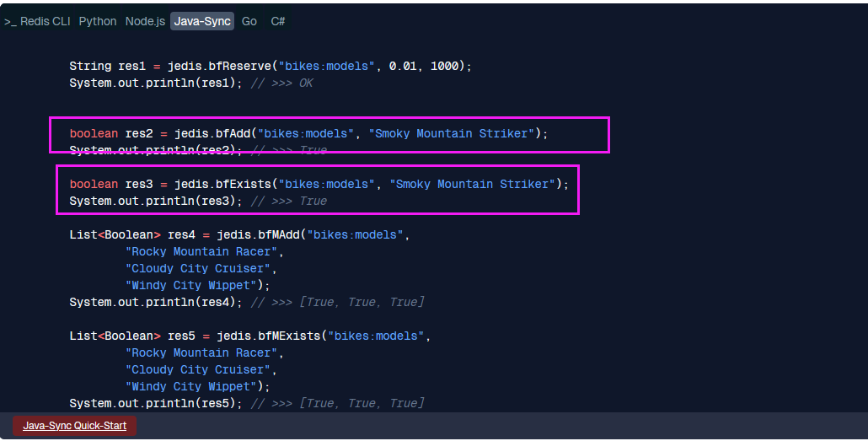This screenshot has height=441, width=868.
Task: Click the println(res3) line
Action: click(198, 202)
